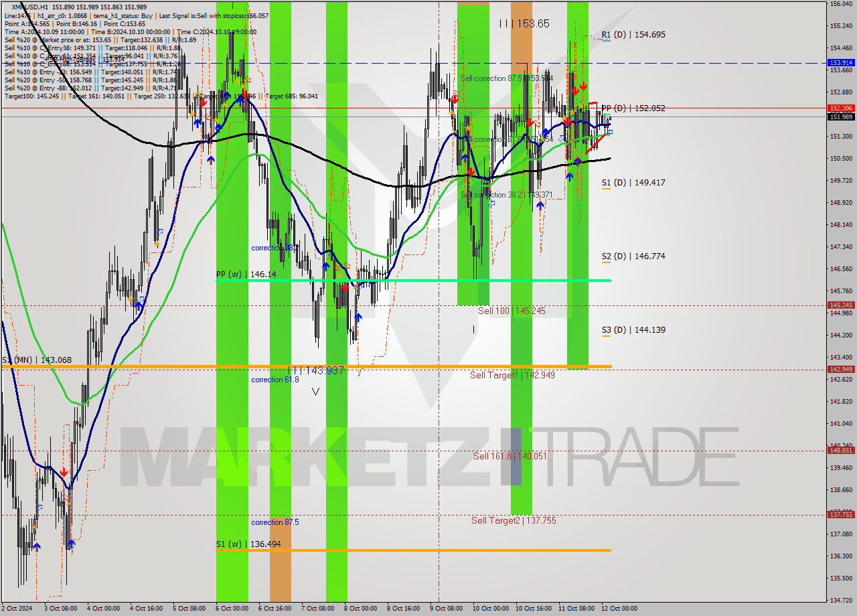
Task: Click the 'Sell %20 @ Entry -88' line
Action: tap(90, 88)
